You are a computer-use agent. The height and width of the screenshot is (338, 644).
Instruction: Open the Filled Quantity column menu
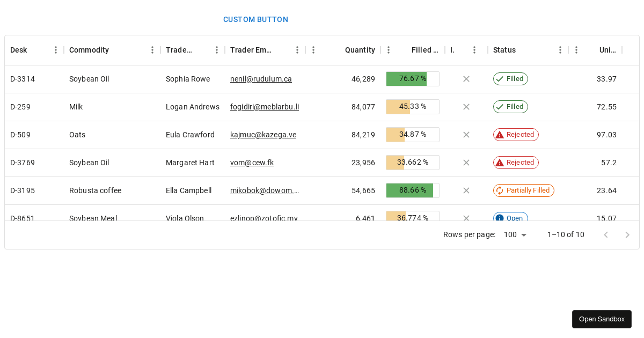point(389,50)
